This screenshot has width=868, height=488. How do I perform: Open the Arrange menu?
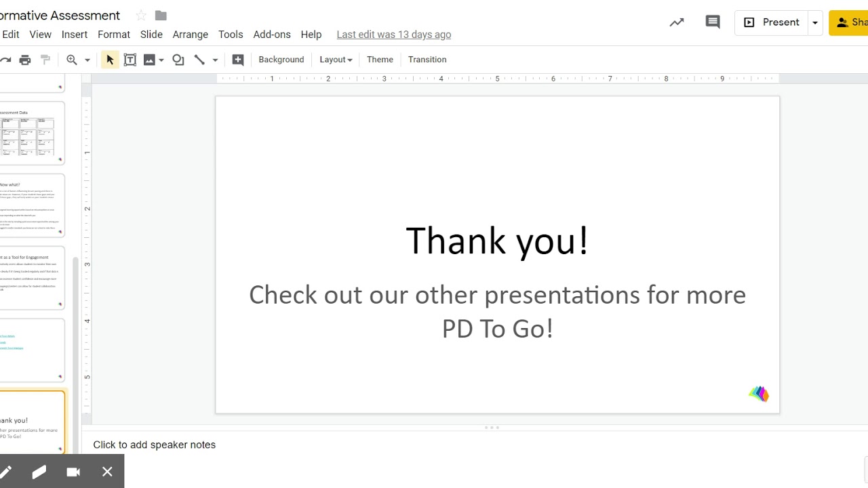click(x=191, y=35)
